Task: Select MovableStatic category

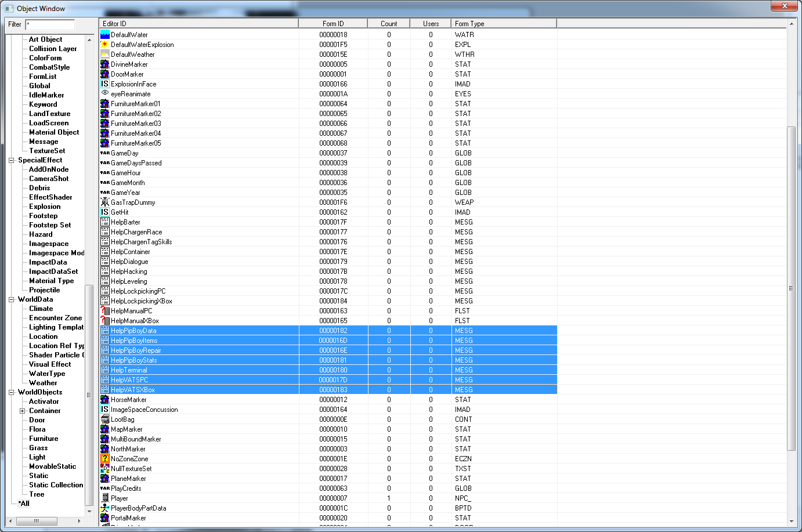Action: [x=52, y=466]
